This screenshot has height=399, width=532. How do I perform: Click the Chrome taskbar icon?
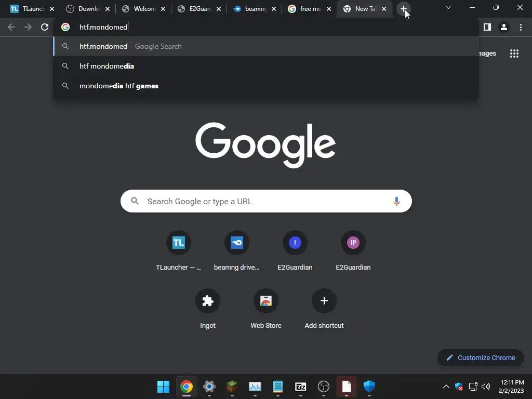[x=187, y=387]
